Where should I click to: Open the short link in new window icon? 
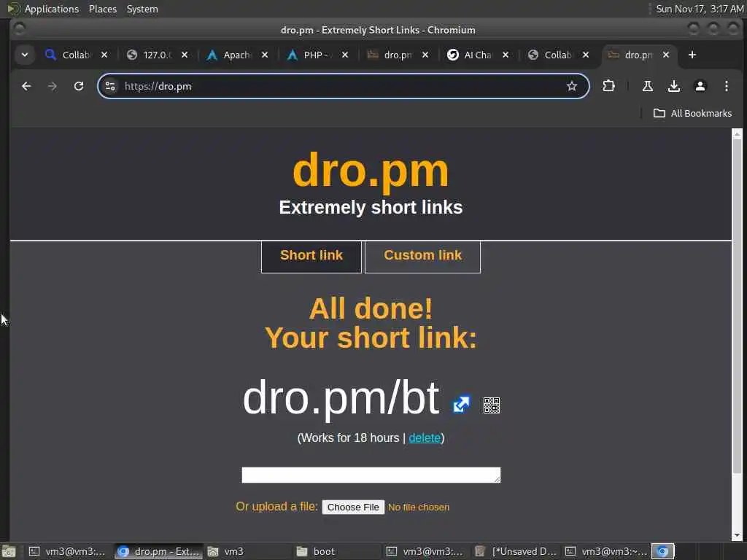point(461,404)
